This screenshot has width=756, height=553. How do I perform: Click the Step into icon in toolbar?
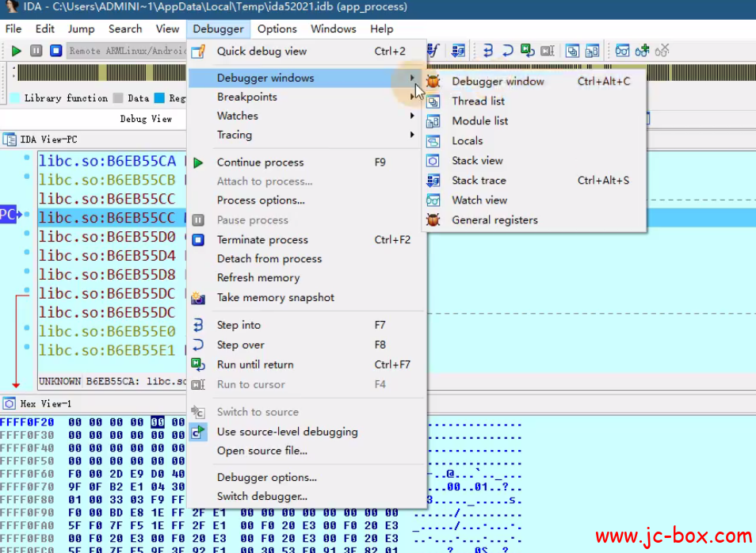(488, 51)
